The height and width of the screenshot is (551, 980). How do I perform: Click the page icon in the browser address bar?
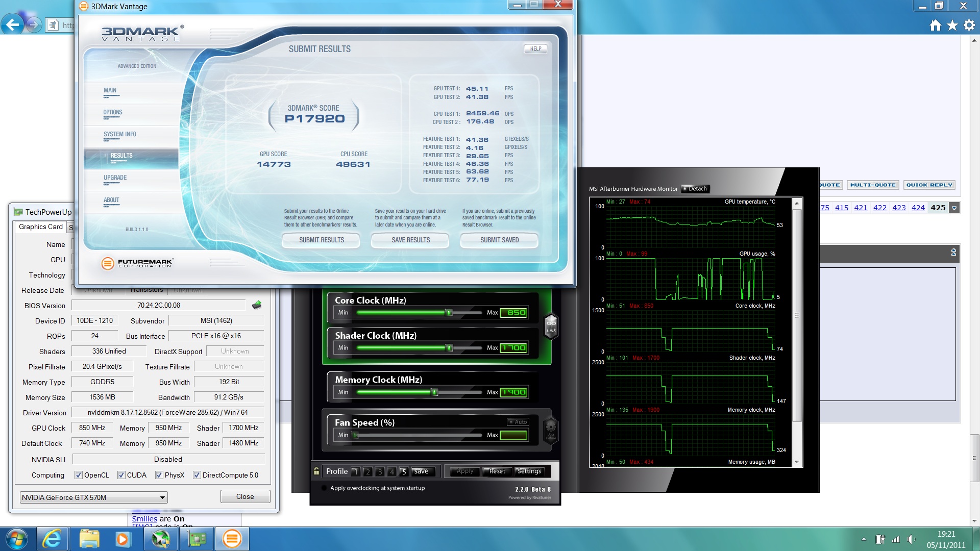[x=52, y=25]
